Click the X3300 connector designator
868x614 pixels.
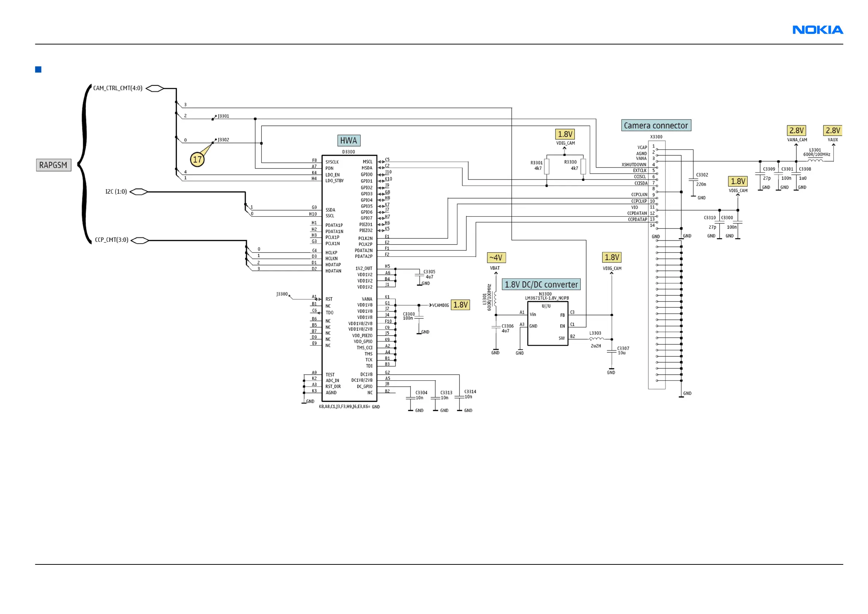click(656, 137)
